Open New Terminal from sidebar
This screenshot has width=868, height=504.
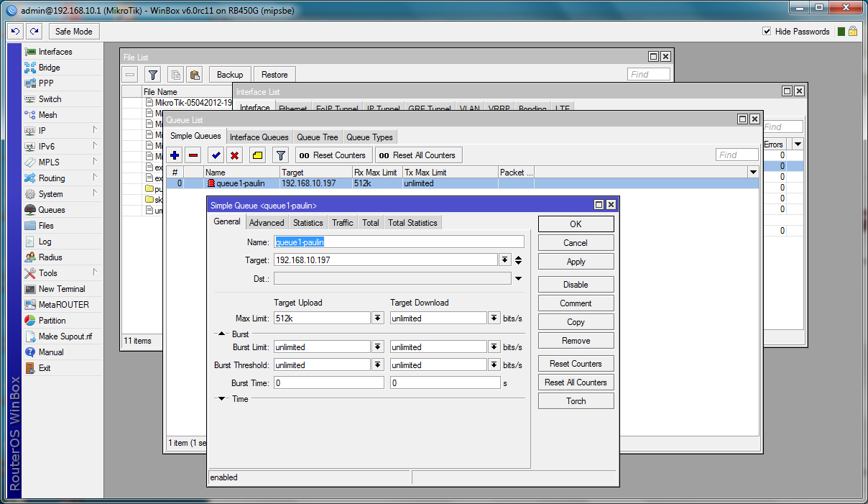62,289
